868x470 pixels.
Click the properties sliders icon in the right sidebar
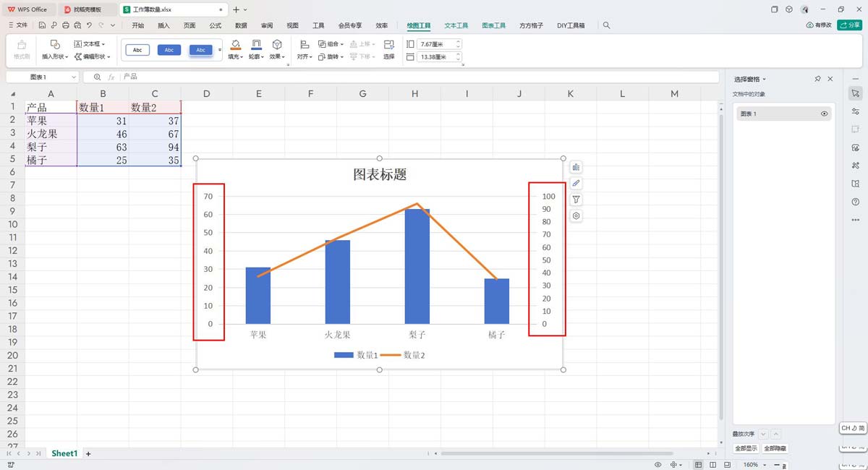[856, 111]
